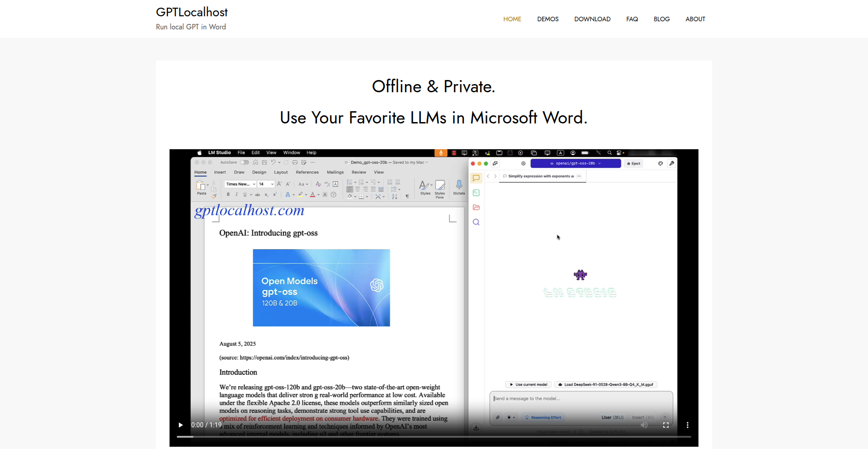Toggle Strikethrough formatting in Word ribbon
The image size is (868, 449).
point(258,194)
